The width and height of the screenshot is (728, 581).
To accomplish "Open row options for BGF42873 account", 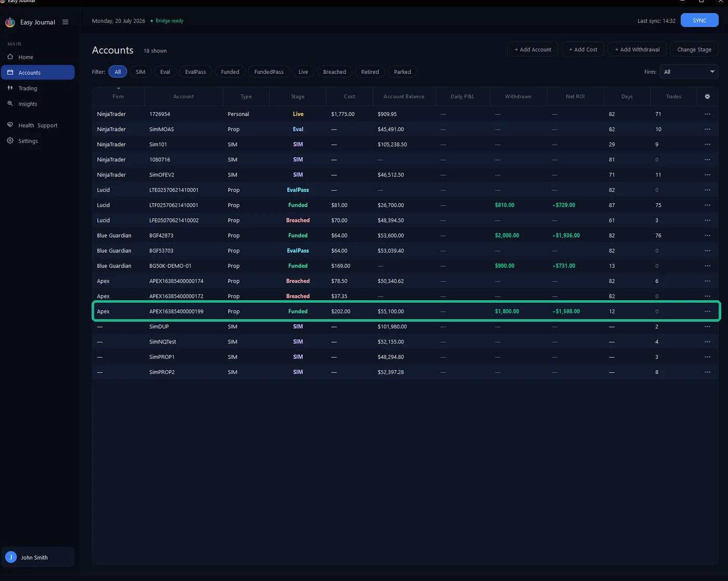I will tap(707, 235).
